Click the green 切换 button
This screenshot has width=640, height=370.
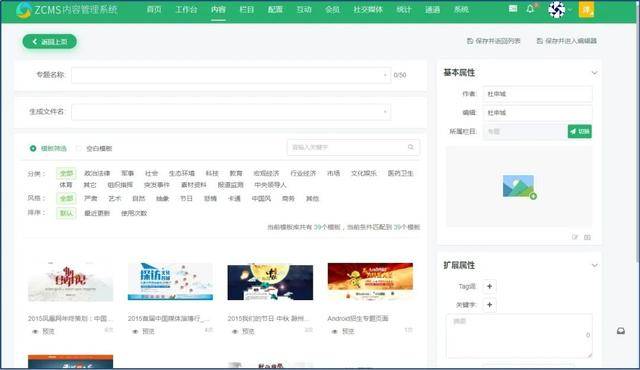(x=580, y=131)
